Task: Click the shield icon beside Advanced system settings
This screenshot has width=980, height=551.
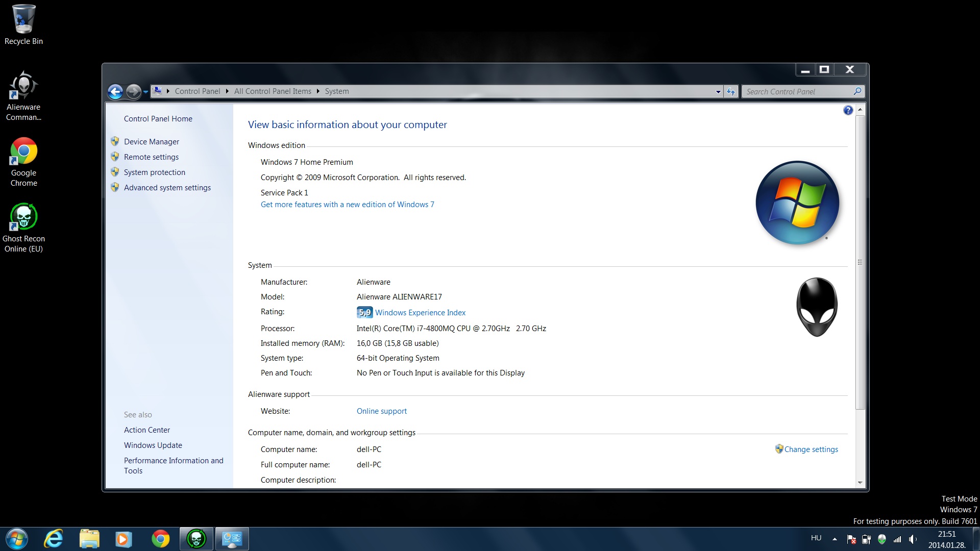Action: pos(115,187)
